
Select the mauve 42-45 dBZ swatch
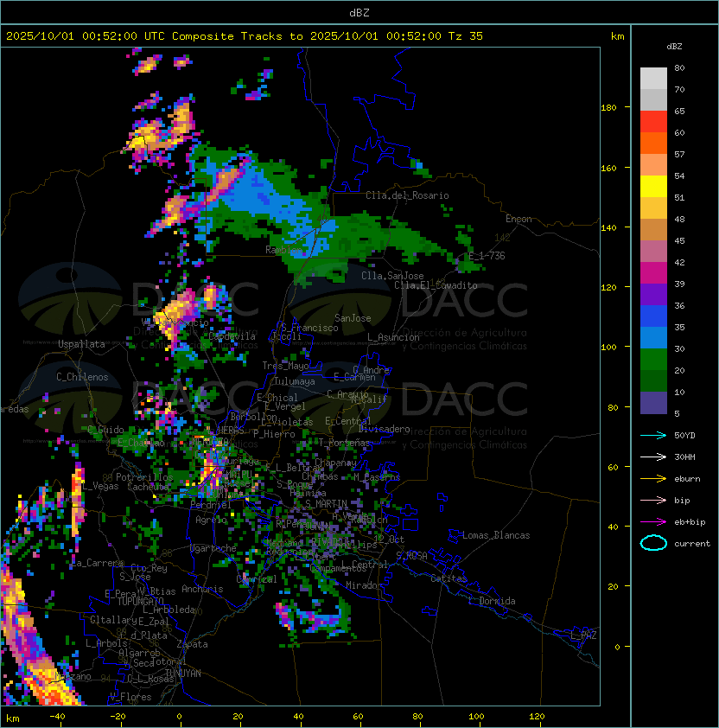[653, 252]
